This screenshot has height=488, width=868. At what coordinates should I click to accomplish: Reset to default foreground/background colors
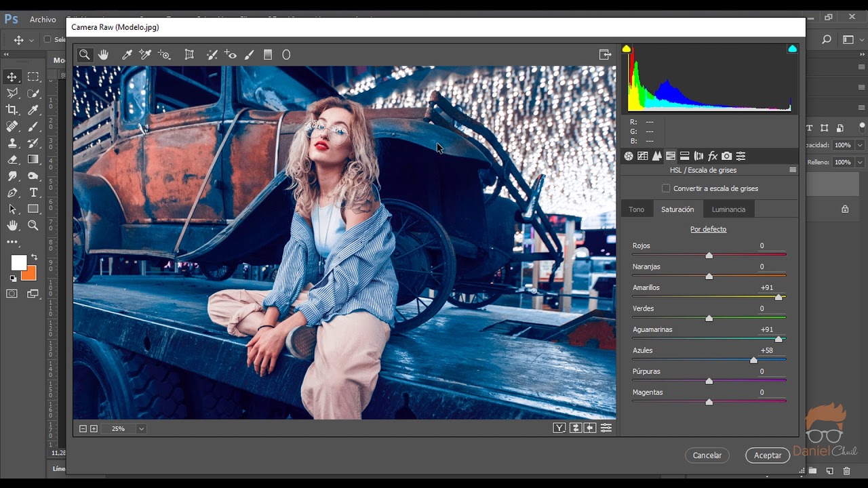pyautogui.click(x=13, y=278)
